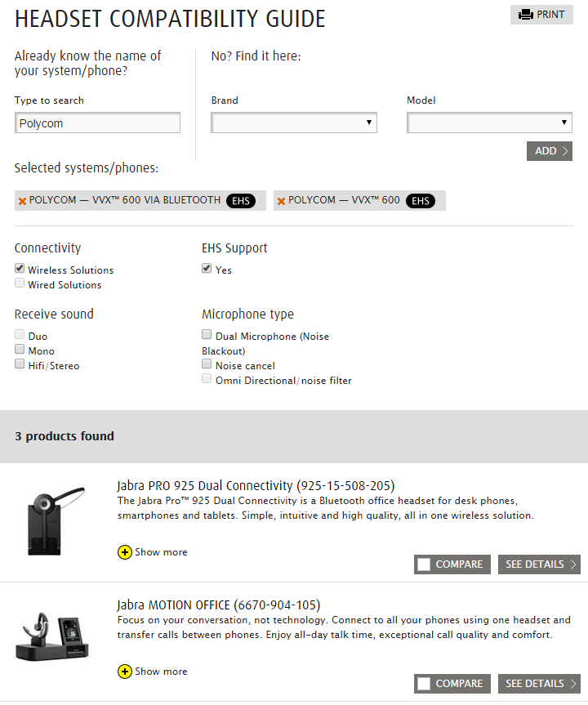Screen dimensions: 588x705
Task: Click the Connectivity heading
Action: pyautogui.click(x=47, y=248)
